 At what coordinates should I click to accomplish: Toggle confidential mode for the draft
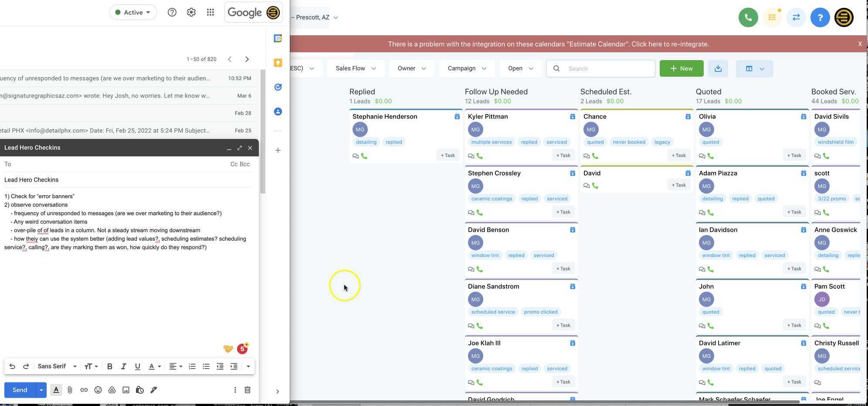point(140,390)
